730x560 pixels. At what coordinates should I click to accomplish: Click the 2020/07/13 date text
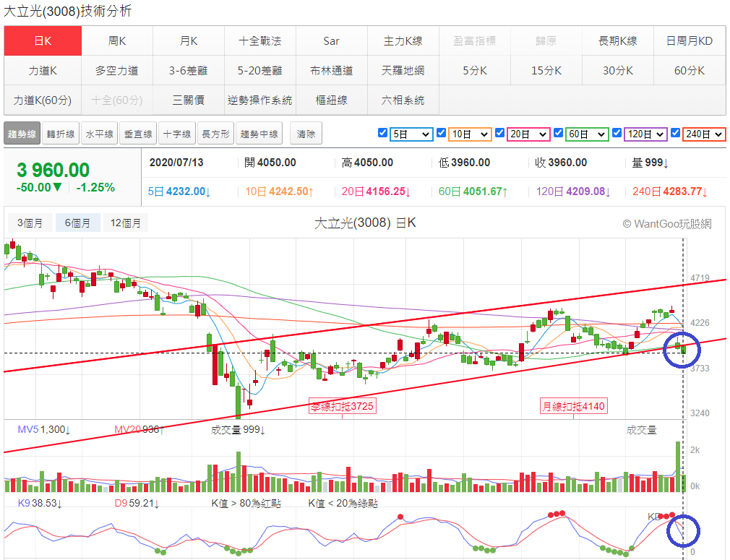coord(176,163)
